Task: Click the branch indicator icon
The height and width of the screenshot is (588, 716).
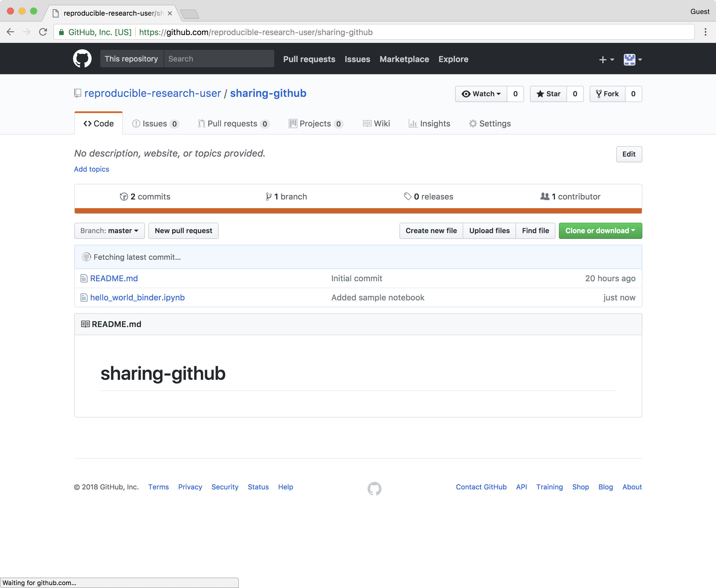Action: point(268,196)
